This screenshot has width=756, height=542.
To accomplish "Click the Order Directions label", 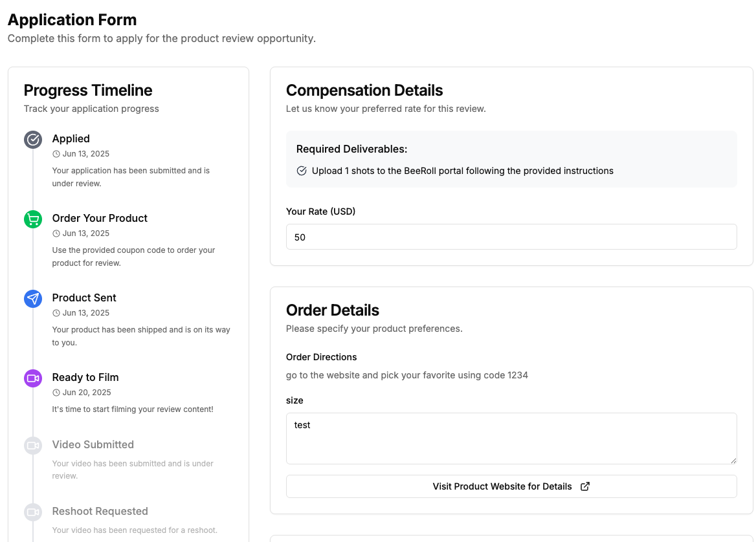I will [321, 357].
